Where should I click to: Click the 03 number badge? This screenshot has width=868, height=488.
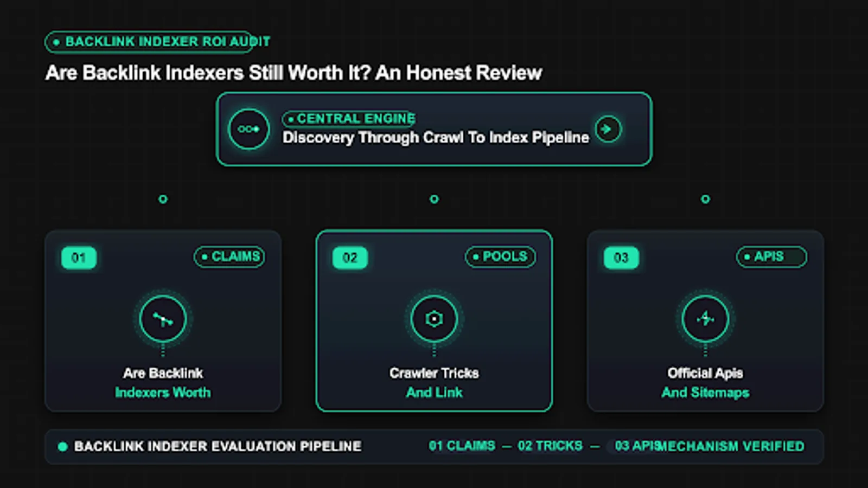point(621,258)
